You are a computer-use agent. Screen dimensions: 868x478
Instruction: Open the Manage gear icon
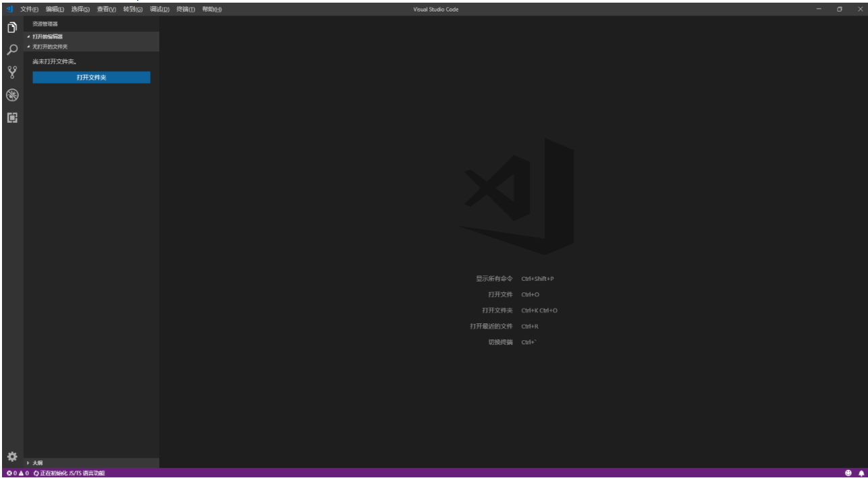pyautogui.click(x=11, y=456)
